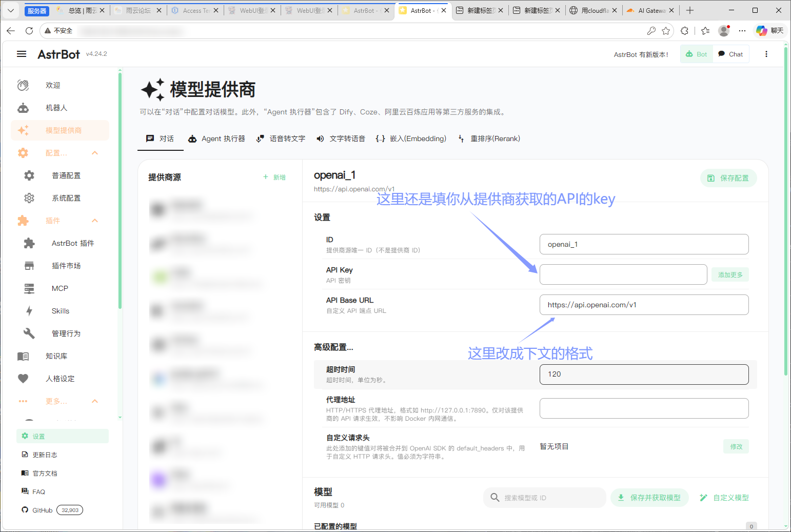Switch to Bot mode

(x=697, y=54)
